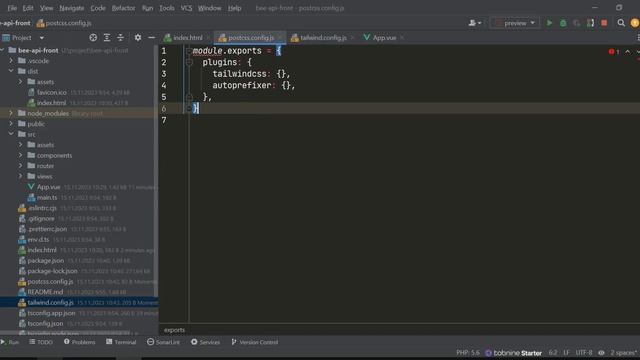The width and height of the screenshot is (640, 360).
Task: Click the error indicator in editor
Action: pos(614,52)
